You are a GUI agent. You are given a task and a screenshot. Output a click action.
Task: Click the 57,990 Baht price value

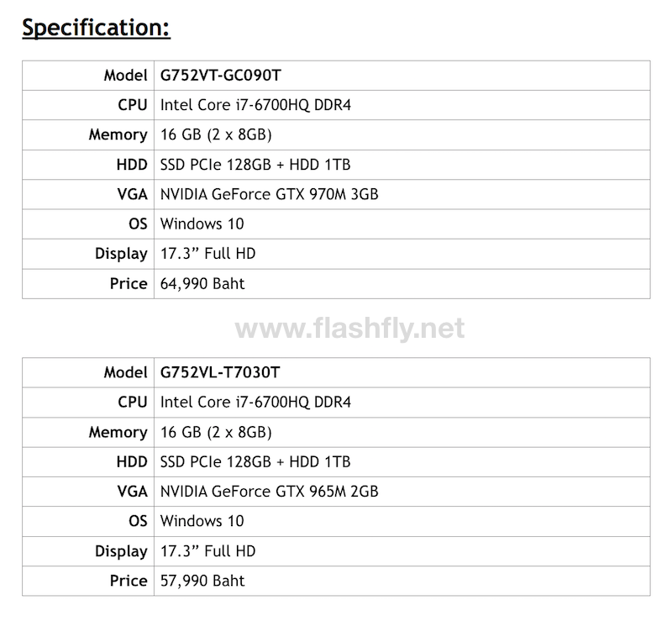tap(202, 581)
